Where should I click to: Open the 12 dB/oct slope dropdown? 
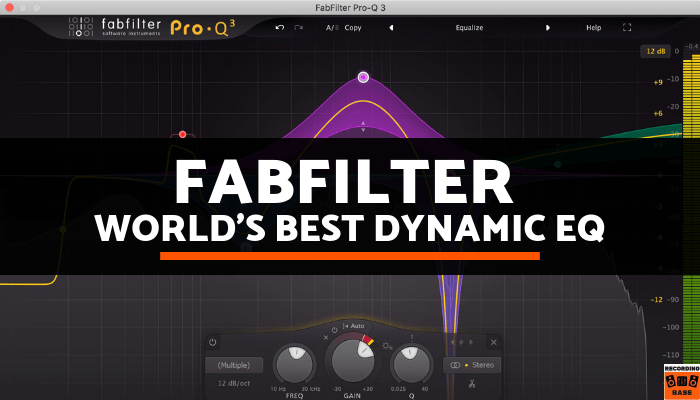(233, 383)
